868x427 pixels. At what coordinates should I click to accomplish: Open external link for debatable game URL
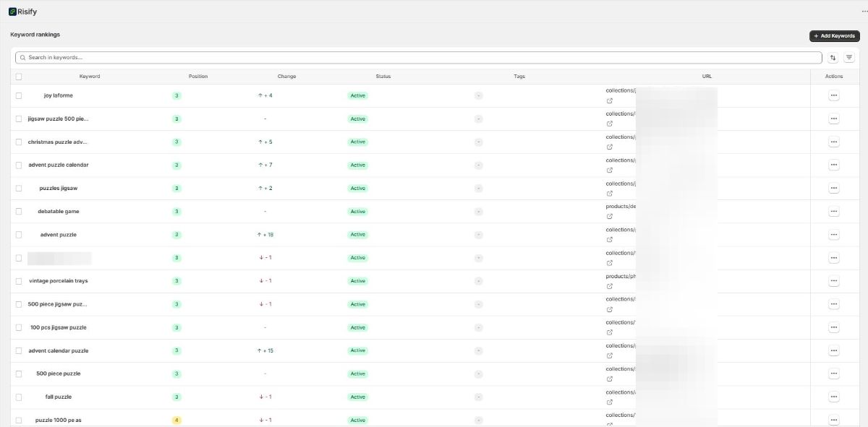tap(610, 217)
